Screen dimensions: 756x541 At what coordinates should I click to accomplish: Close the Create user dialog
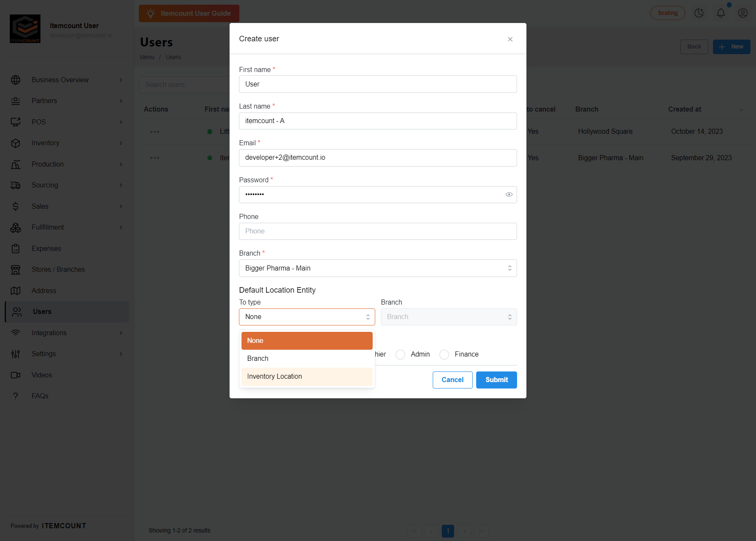[x=510, y=39]
